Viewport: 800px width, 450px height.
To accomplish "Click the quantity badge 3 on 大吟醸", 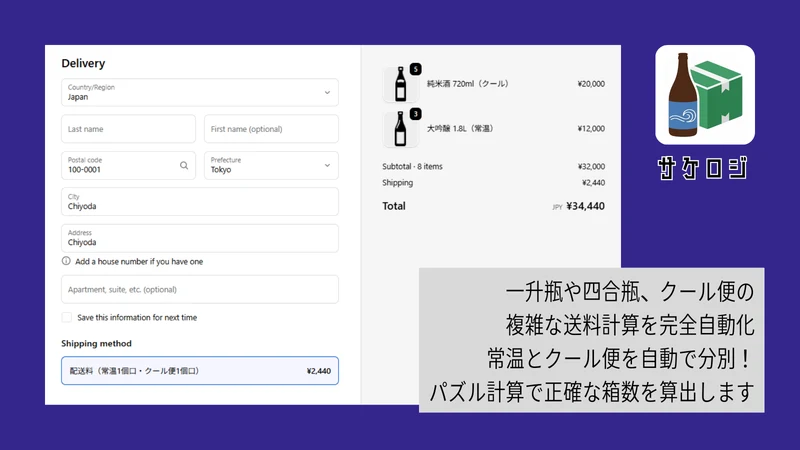I will 416,114.
